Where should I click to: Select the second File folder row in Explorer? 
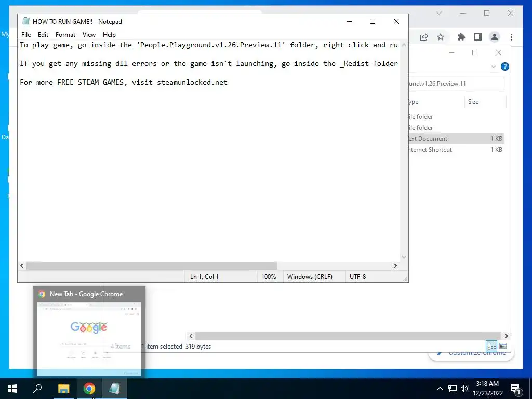click(x=456, y=128)
